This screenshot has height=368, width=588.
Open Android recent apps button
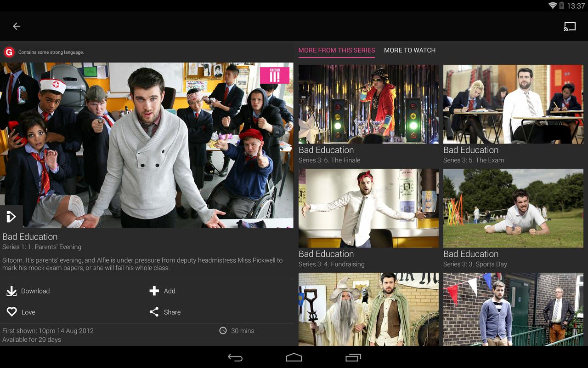coord(353,357)
